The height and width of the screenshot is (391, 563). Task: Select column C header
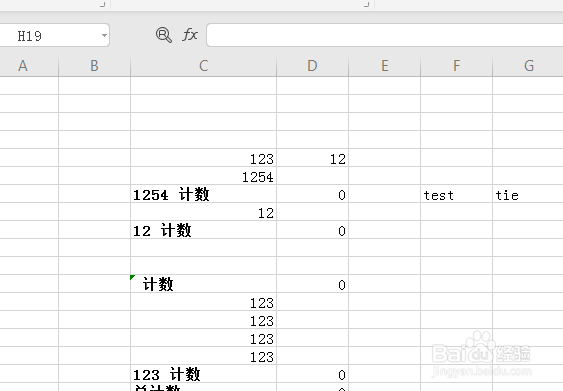pyautogui.click(x=204, y=66)
